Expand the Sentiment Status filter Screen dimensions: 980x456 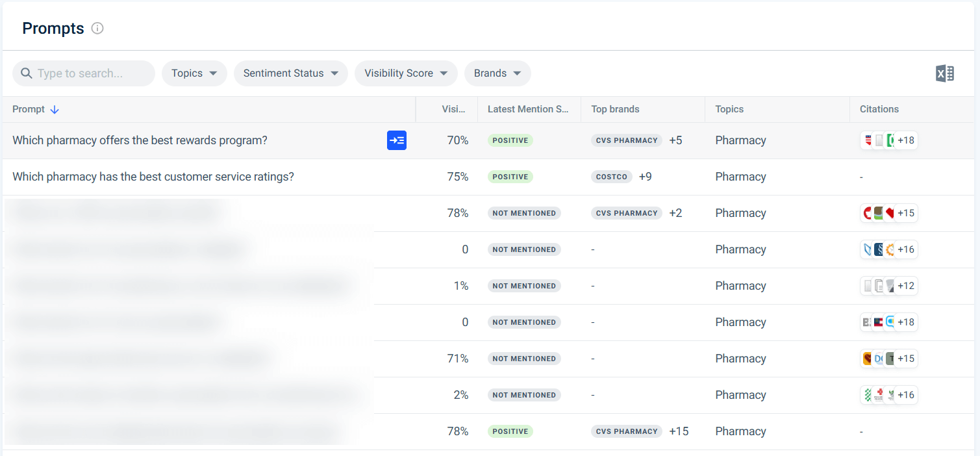point(290,73)
